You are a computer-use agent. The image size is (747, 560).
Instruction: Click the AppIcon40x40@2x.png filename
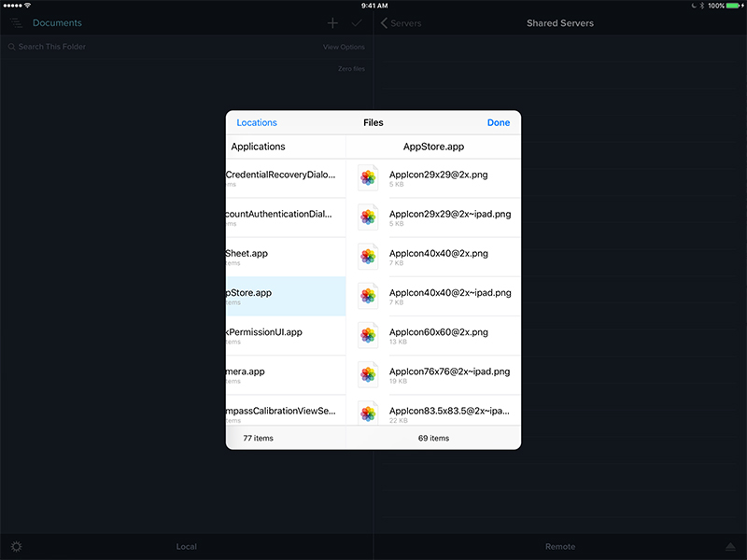point(438,253)
